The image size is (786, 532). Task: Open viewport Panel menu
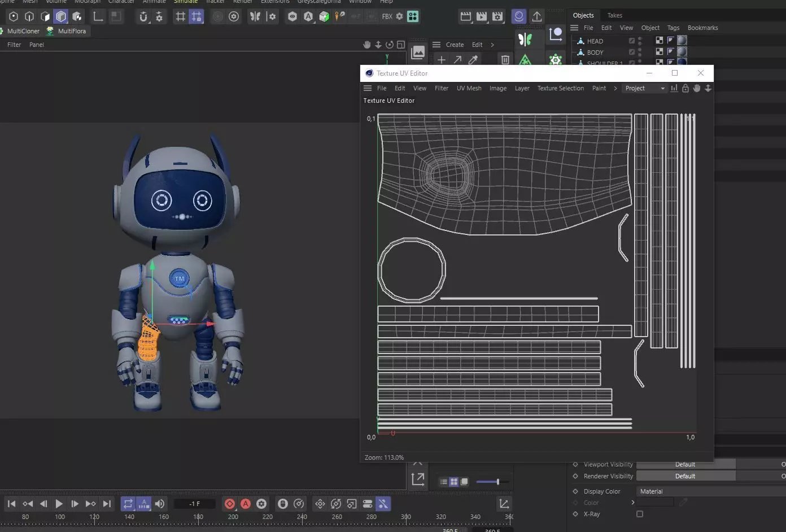pos(37,45)
